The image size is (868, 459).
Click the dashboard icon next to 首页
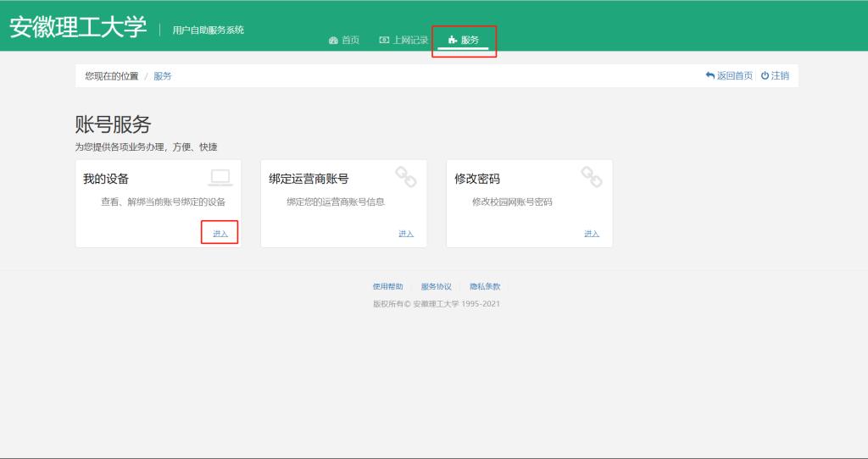click(x=333, y=40)
